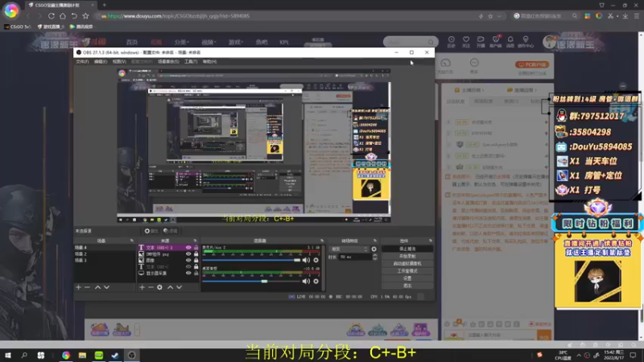Screen dimensions: 644x362
Task: Unlock the 图像 source
Action: tap(196, 260)
